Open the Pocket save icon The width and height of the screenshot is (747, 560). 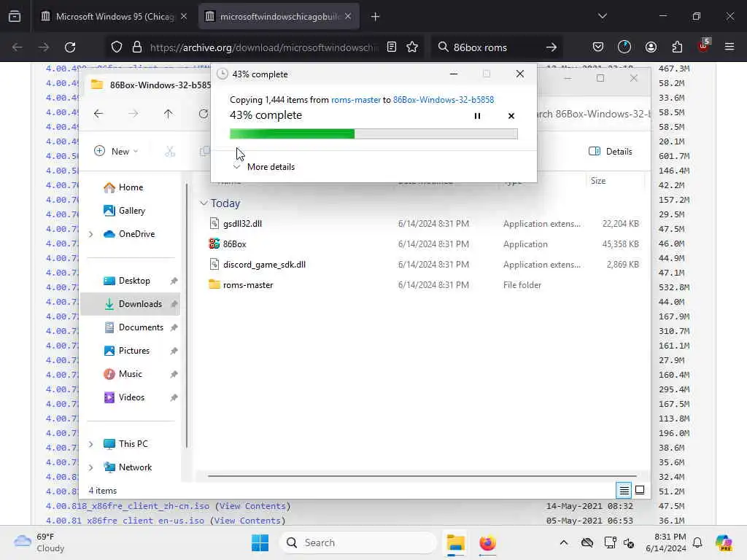coord(598,47)
